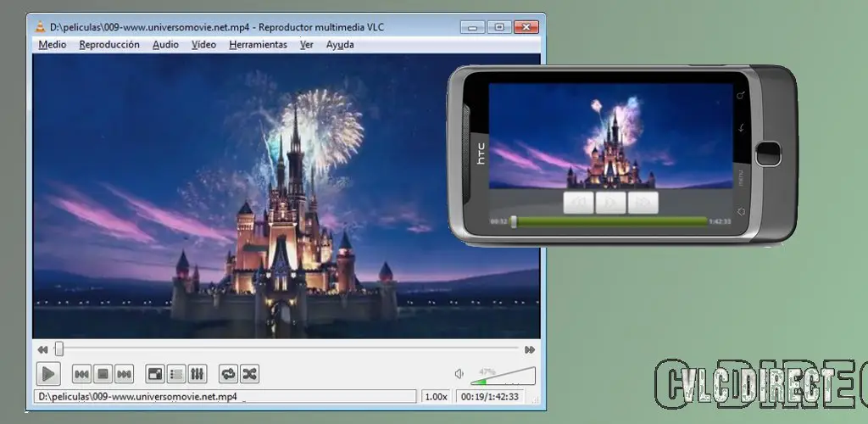This screenshot has height=424, width=868.
Task: Toggle loop repeat mode in VLC
Action: click(228, 375)
